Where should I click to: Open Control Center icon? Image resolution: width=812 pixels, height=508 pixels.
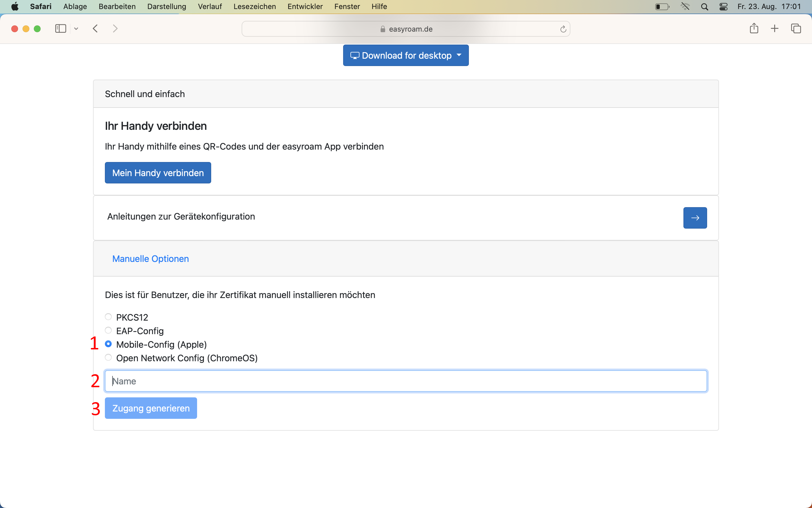723,7
